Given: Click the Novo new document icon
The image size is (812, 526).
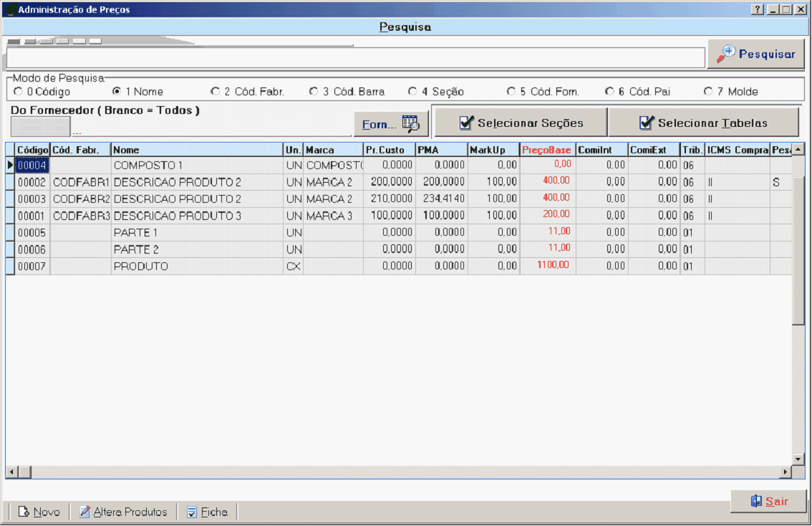Looking at the screenshot, I should coord(24,512).
